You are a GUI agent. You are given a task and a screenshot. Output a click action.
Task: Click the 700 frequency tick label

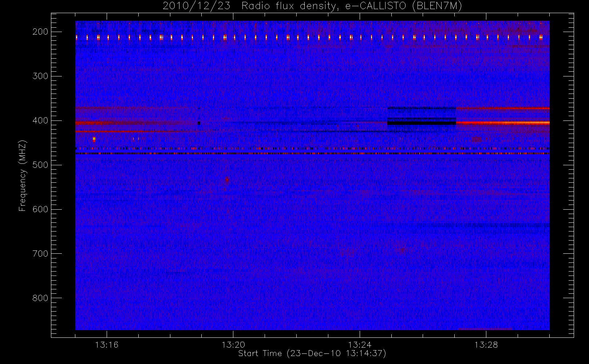(40, 254)
